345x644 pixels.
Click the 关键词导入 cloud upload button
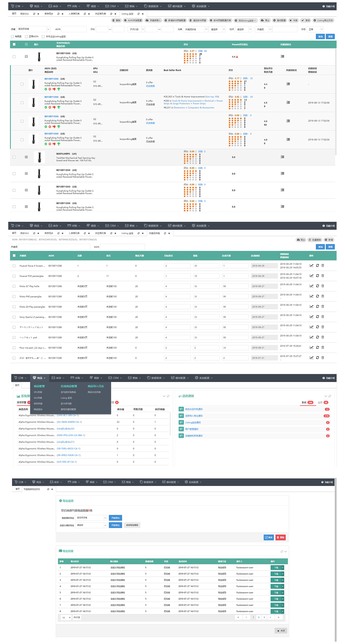pos(153,20)
